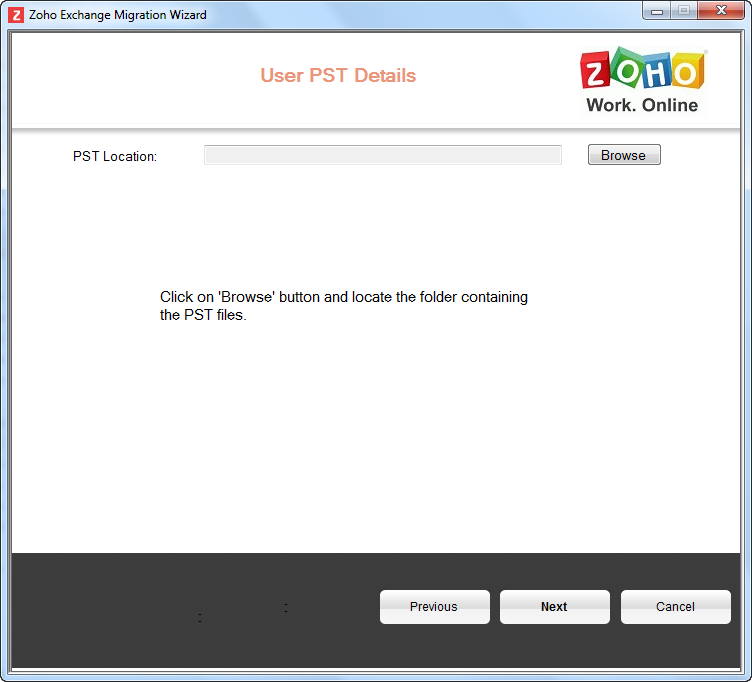Cancel the migration wizard
This screenshot has height=682, width=752.
(675, 607)
